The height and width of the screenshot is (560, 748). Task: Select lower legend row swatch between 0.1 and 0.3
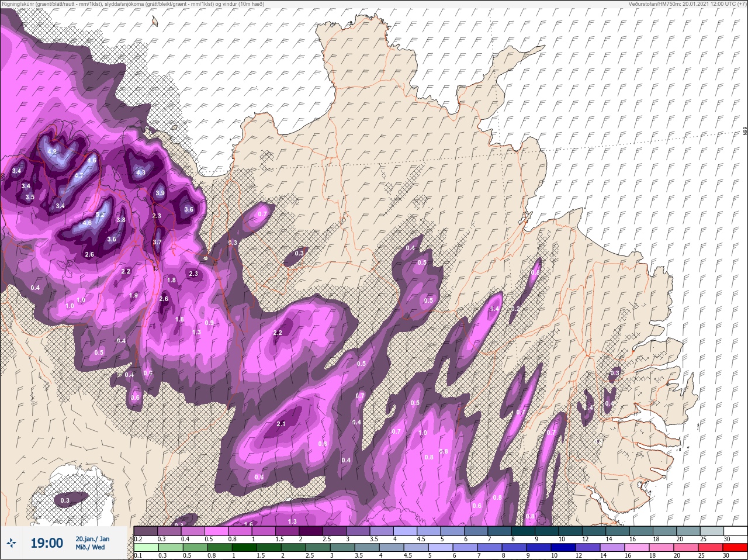(146, 548)
